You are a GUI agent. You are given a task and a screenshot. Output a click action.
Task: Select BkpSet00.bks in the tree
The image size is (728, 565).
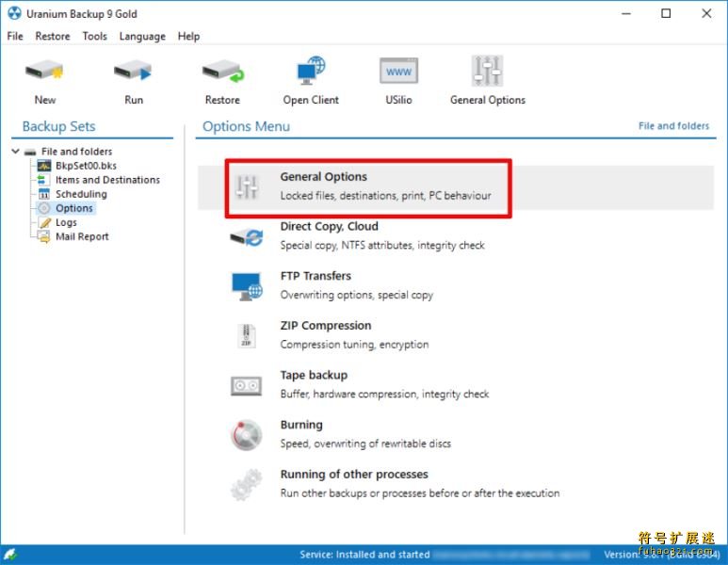[x=86, y=166]
